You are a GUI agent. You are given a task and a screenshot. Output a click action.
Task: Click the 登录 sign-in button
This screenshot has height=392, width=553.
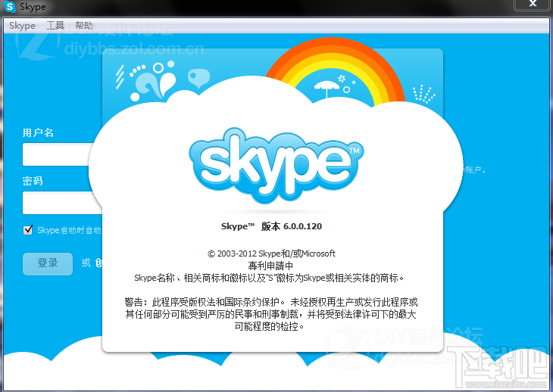coord(48,263)
